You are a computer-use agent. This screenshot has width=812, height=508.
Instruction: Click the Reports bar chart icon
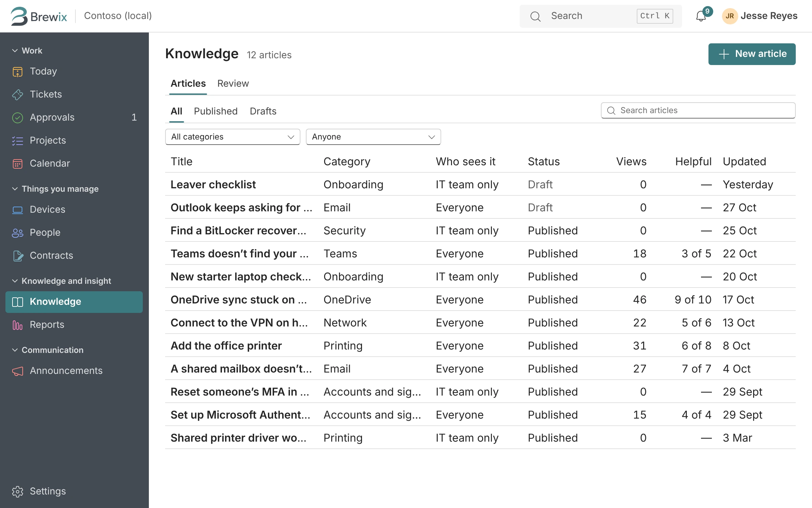18,325
